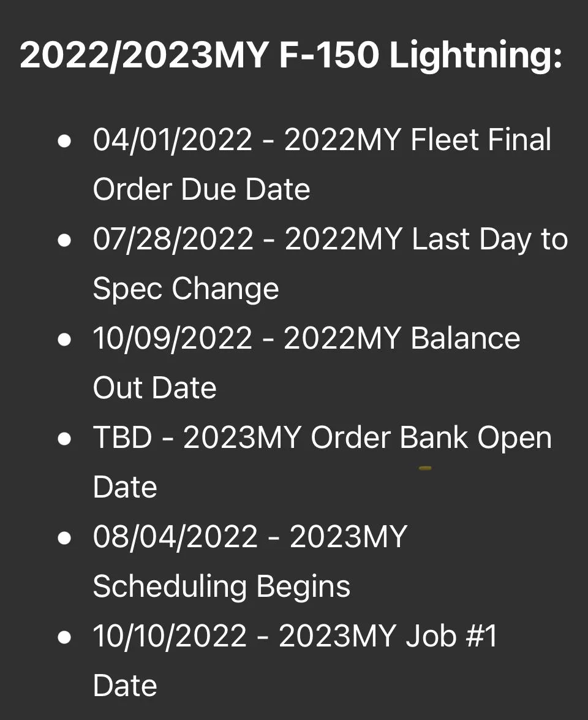Click the bullet dot before 08/04/2022

pyautogui.click(x=64, y=538)
